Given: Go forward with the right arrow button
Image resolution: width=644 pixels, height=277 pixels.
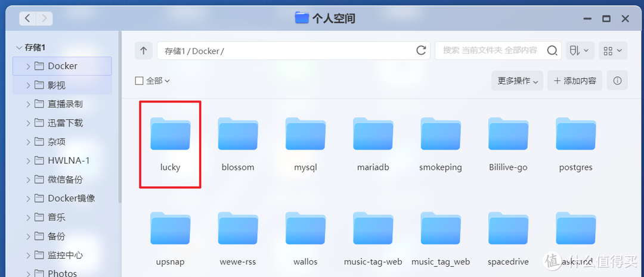Looking at the screenshot, I should (44, 18).
